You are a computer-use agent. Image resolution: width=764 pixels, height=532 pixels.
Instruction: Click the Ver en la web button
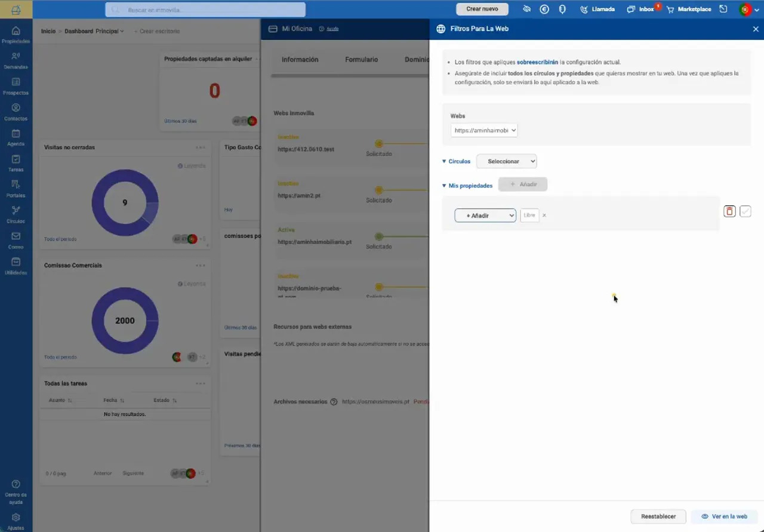coord(724,516)
